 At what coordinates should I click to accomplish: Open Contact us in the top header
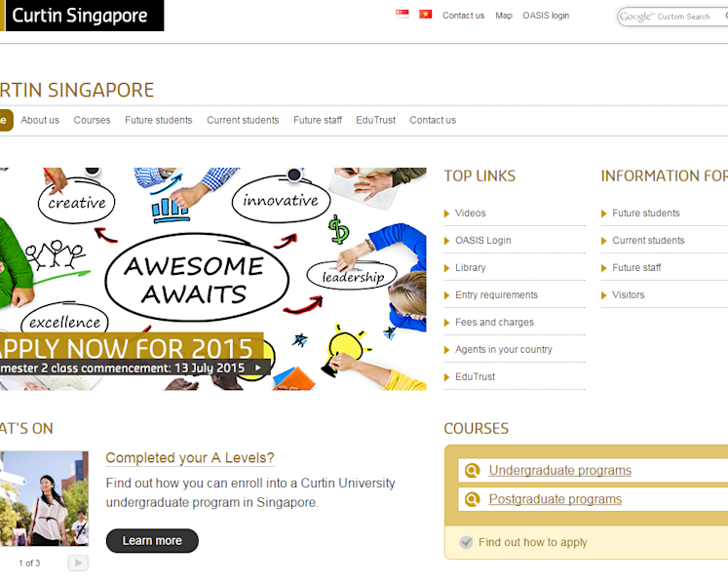[463, 16]
